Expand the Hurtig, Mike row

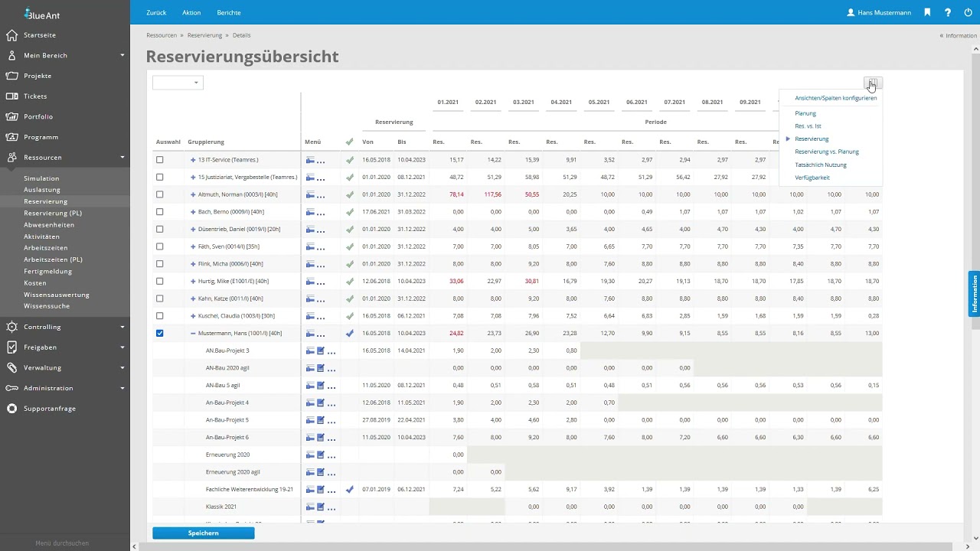(193, 282)
